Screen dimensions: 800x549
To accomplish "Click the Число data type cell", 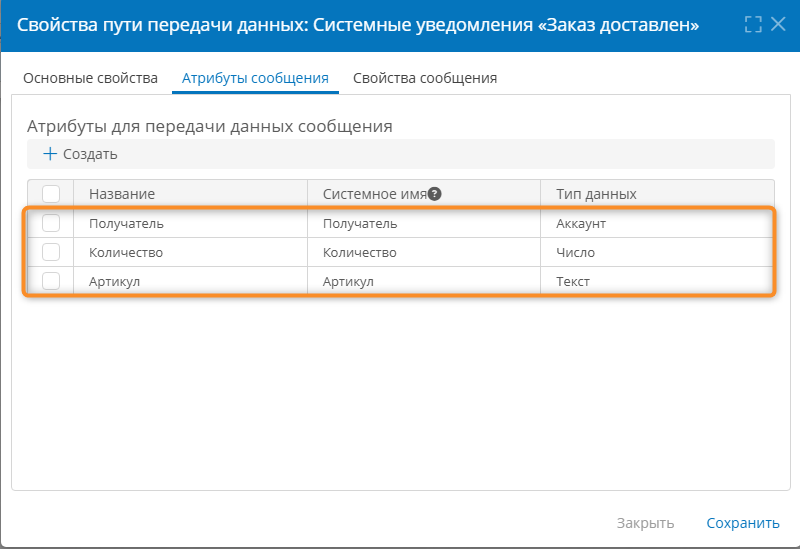I will (575, 252).
